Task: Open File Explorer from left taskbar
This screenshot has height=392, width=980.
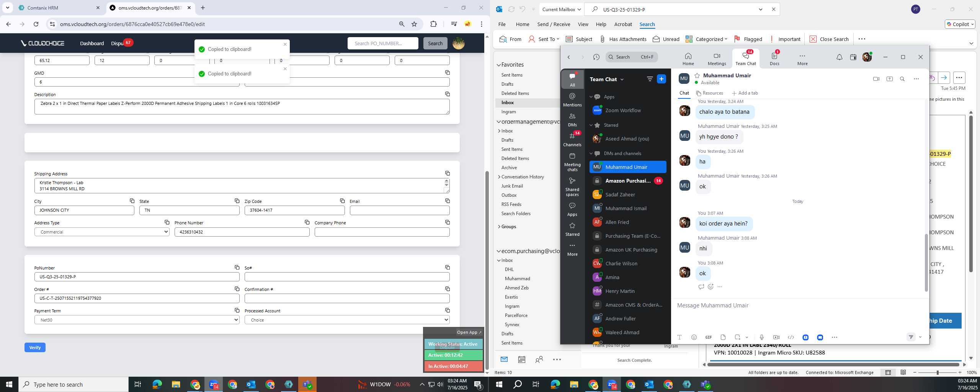Action: pyautogui.click(x=176, y=384)
